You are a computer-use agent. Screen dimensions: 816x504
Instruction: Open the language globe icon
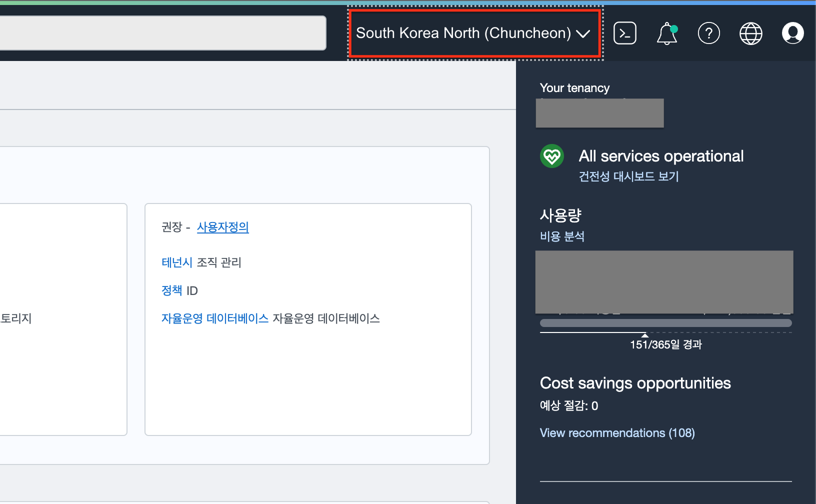[x=751, y=33]
